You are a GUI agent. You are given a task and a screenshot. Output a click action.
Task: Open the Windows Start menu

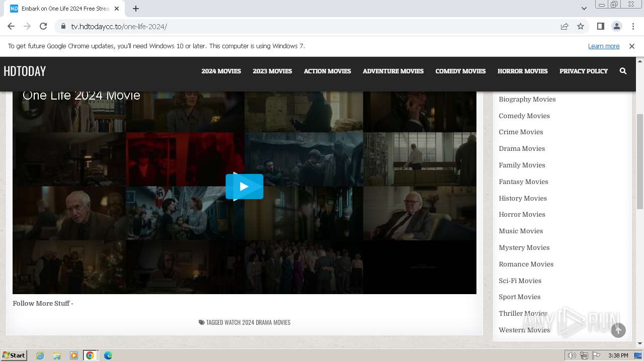14,355
